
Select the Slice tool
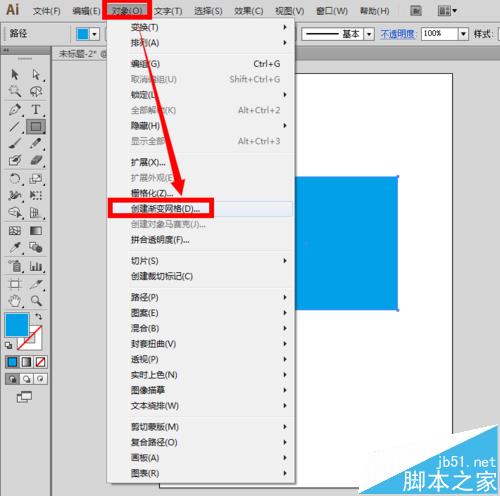pyautogui.click(x=36, y=284)
